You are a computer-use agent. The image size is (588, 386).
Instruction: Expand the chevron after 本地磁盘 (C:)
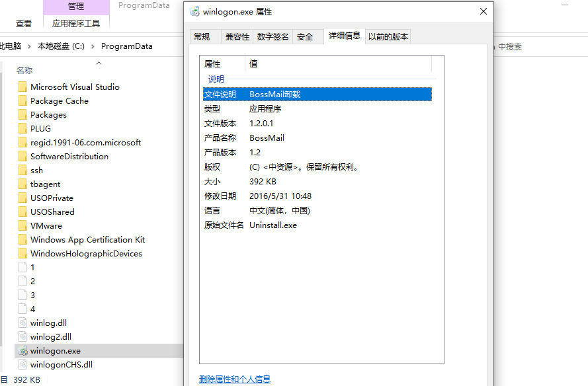93,46
